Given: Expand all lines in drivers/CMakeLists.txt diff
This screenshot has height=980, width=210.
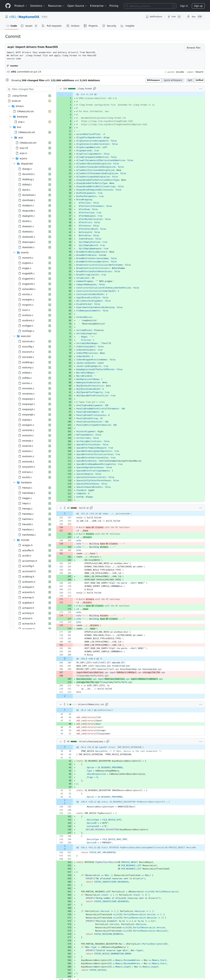Looking at the screenshot, I should click(64, 704).
